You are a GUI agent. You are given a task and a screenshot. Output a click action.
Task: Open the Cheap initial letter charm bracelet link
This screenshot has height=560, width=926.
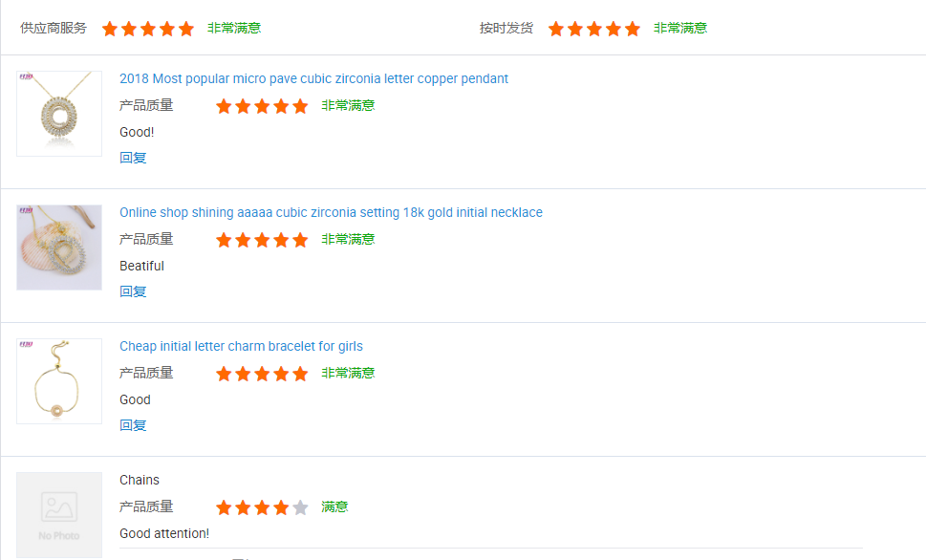click(x=241, y=346)
